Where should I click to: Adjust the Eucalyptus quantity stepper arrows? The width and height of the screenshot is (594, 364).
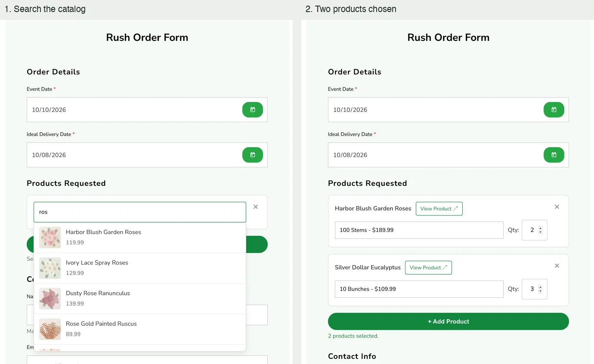541,289
